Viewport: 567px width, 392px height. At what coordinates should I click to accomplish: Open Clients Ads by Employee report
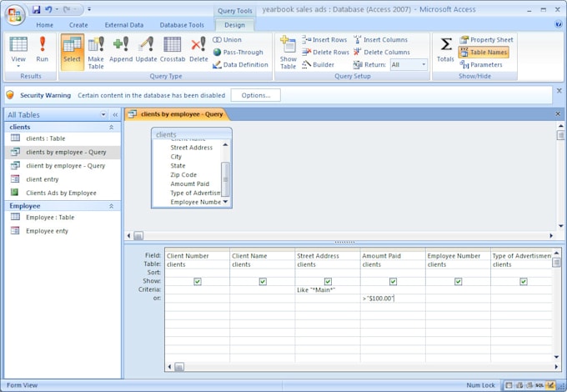pos(63,193)
